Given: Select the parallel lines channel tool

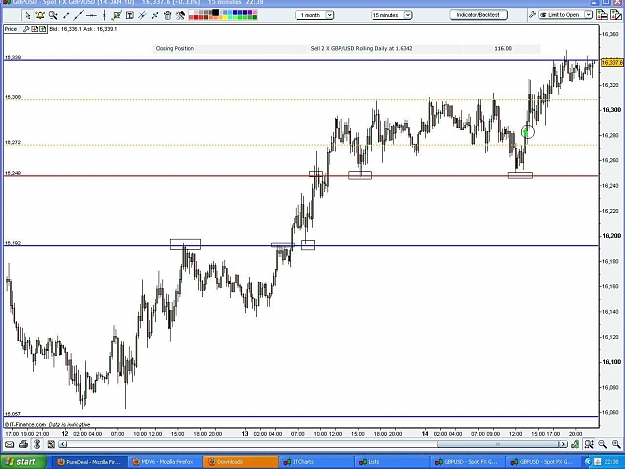Looking at the screenshot, I should (x=142, y=16).
